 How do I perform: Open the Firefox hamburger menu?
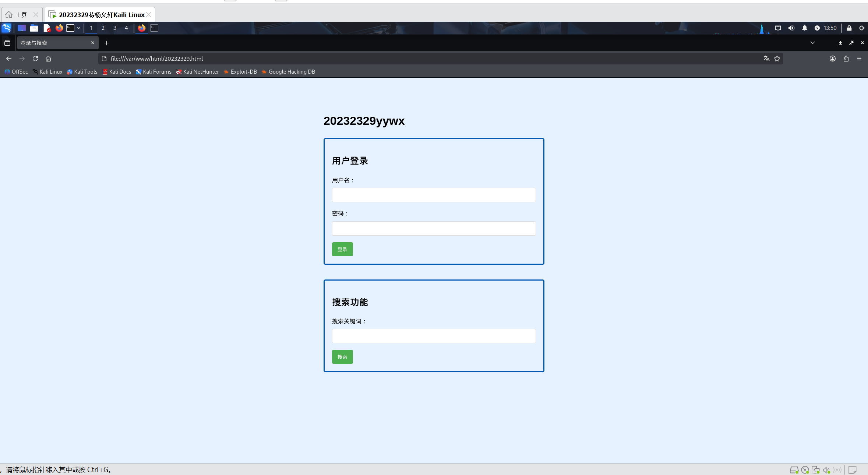click(860, 59)
